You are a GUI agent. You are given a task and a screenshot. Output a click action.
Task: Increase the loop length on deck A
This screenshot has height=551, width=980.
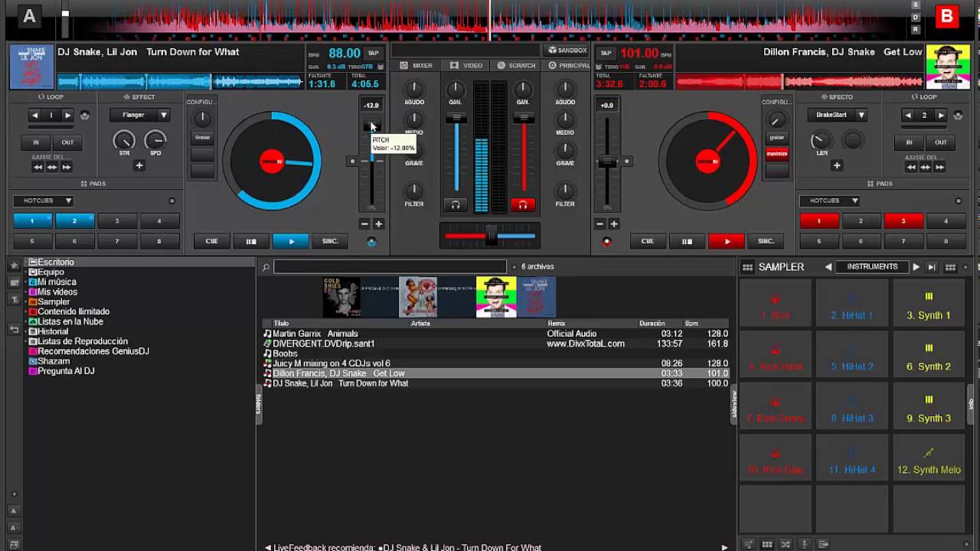click(x=68, y=116)
